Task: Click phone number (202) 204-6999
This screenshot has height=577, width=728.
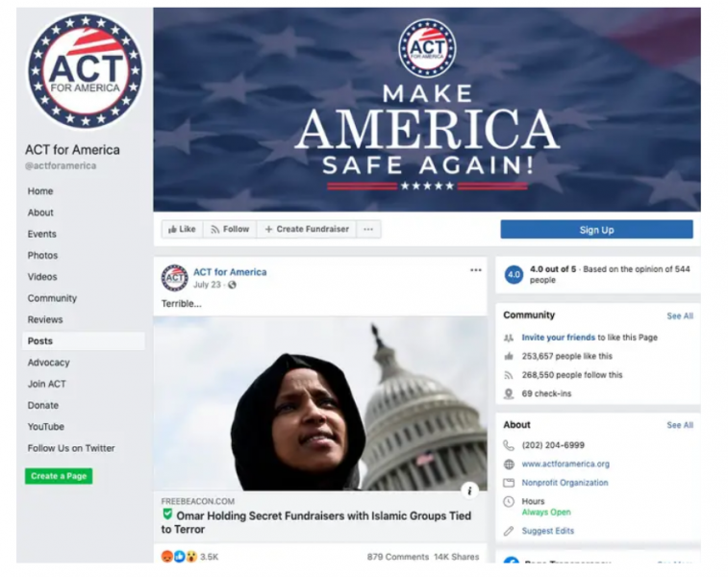Action: click(x=553, y=445)
